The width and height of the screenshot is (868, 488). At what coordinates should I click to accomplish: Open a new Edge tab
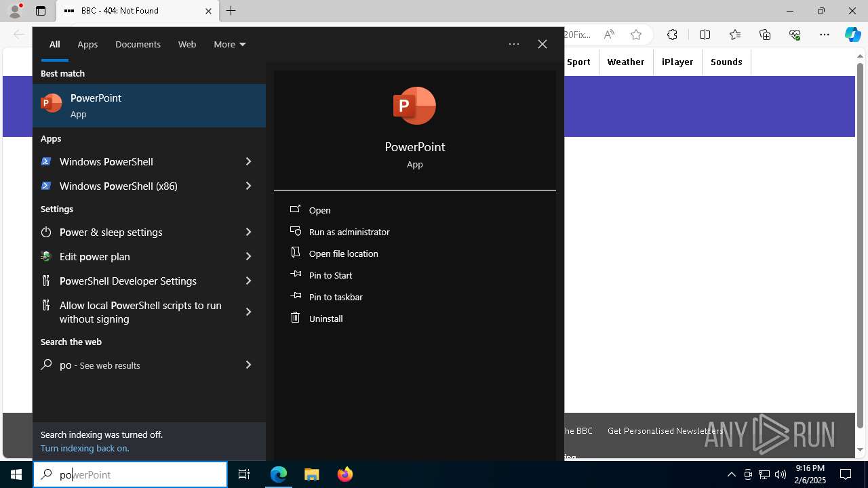[231, 11]
